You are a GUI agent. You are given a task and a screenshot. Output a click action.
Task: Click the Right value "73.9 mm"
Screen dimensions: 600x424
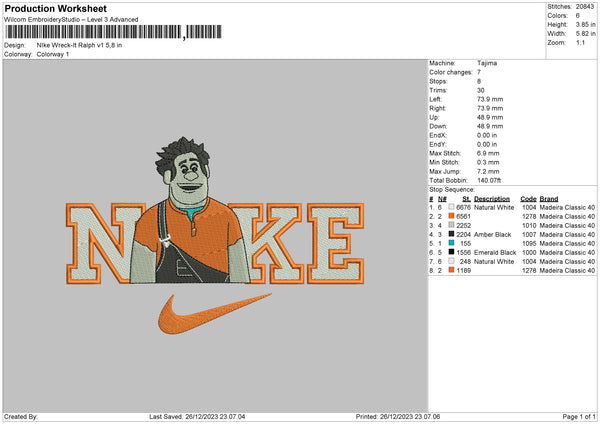tap(490, 108)
